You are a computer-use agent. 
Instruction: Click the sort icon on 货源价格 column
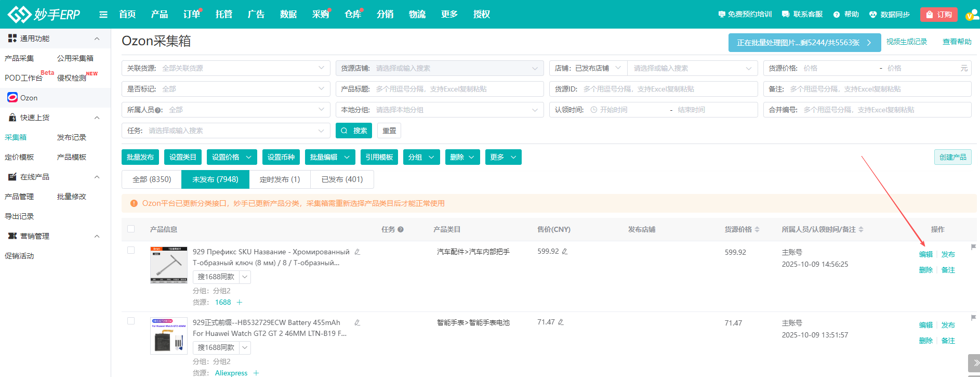click(757, 229)
